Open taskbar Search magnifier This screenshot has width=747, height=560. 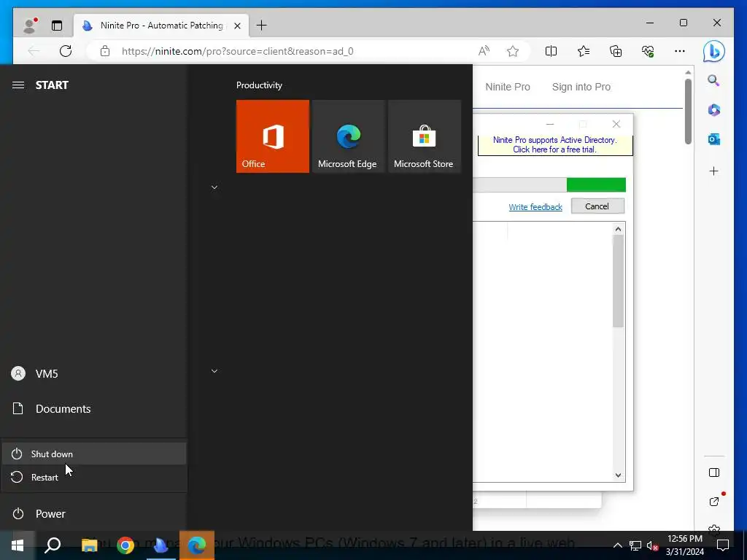click(x=53, y=545)
